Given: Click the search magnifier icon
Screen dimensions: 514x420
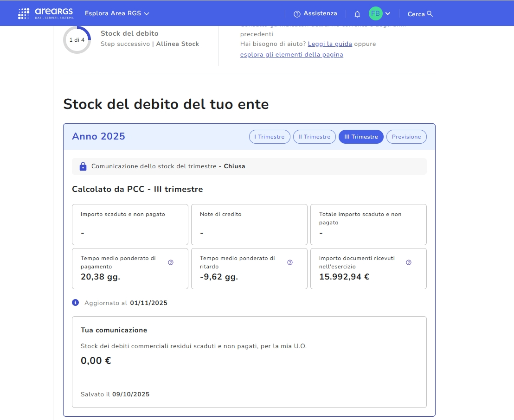Looking at the screenshot, I should tap(430, 14).
